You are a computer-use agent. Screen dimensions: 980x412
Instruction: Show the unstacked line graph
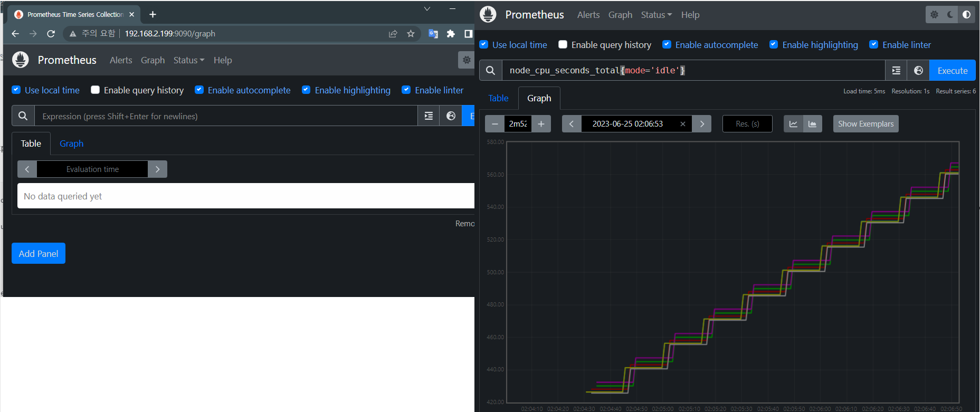793,124
